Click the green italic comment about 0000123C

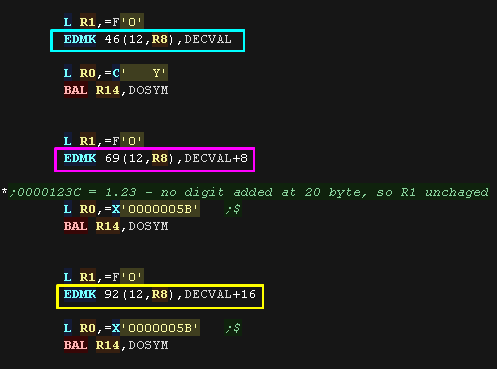click(x=249, y=193)
